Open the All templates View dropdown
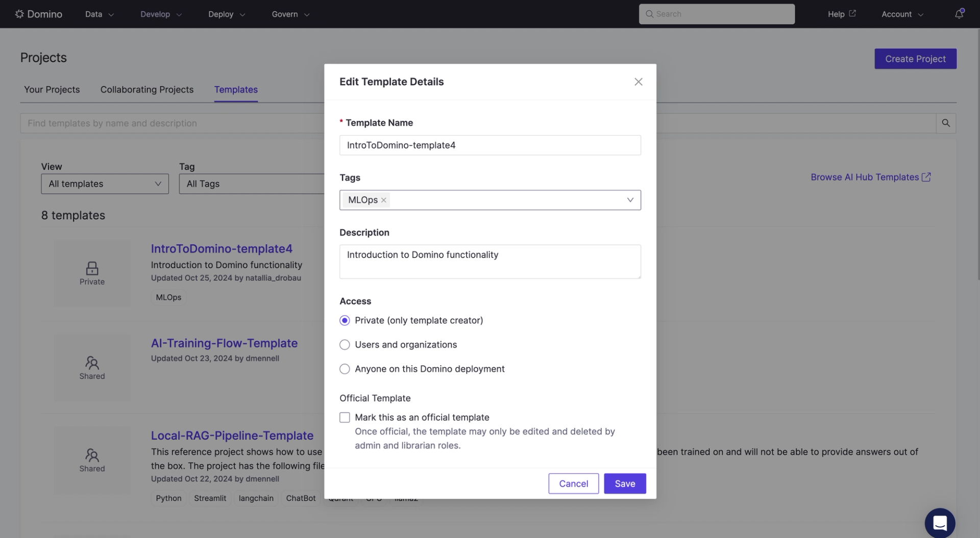The height and width of the screenshot is (538, 980). tap(105, 184)
